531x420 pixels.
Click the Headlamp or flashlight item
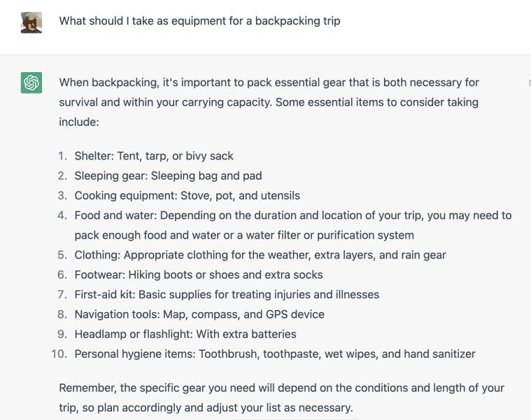coord(185,334)
